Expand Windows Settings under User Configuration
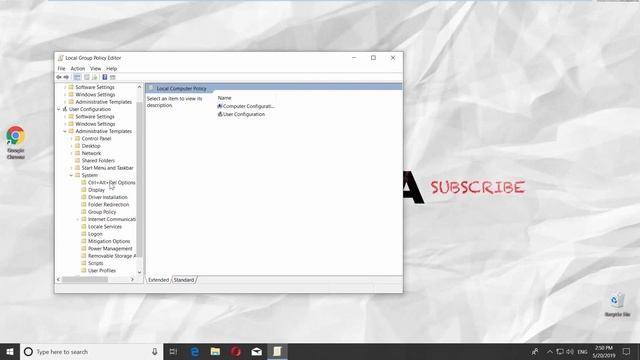The width and height of the screenshot is (640, 360). [65, 124]
